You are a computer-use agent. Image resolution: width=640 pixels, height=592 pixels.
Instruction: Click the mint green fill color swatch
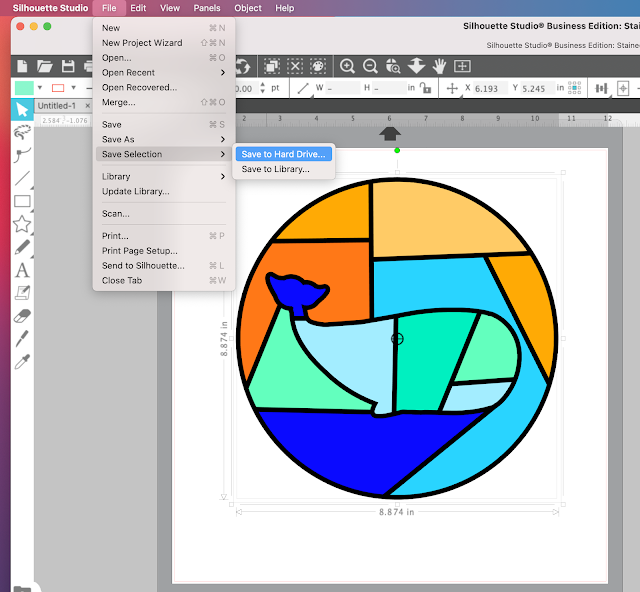24,88
